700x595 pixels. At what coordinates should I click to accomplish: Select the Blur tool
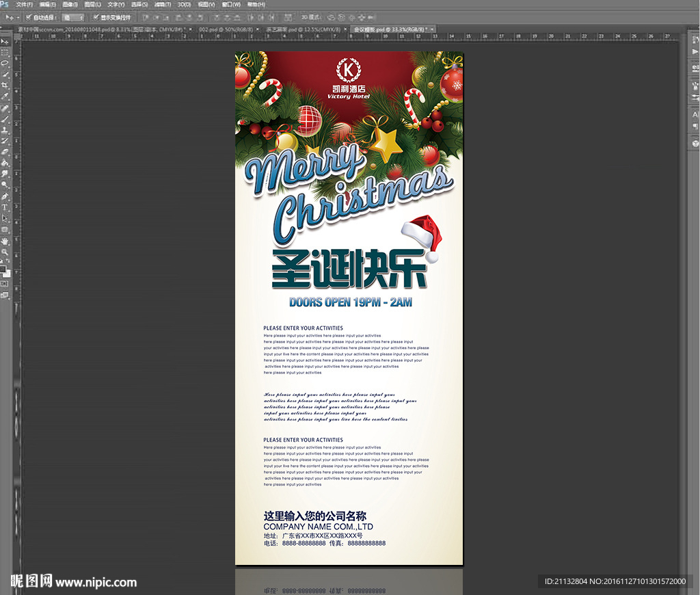(5, 173)
